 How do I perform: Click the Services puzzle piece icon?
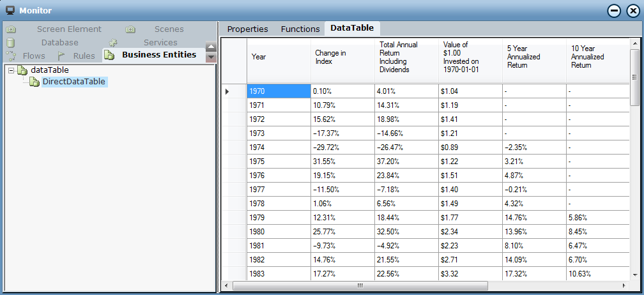pos(113,43)
